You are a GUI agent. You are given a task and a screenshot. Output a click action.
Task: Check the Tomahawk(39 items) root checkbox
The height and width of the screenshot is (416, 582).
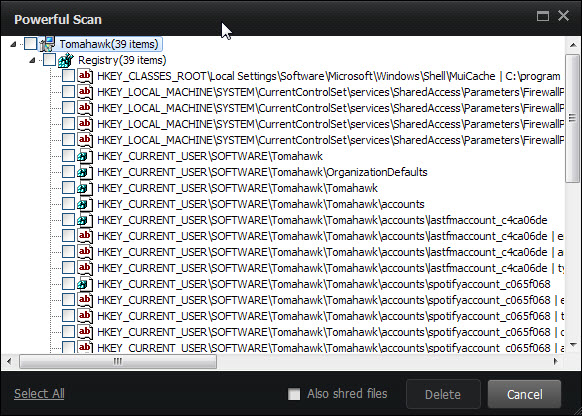click(x=30, y=44)
